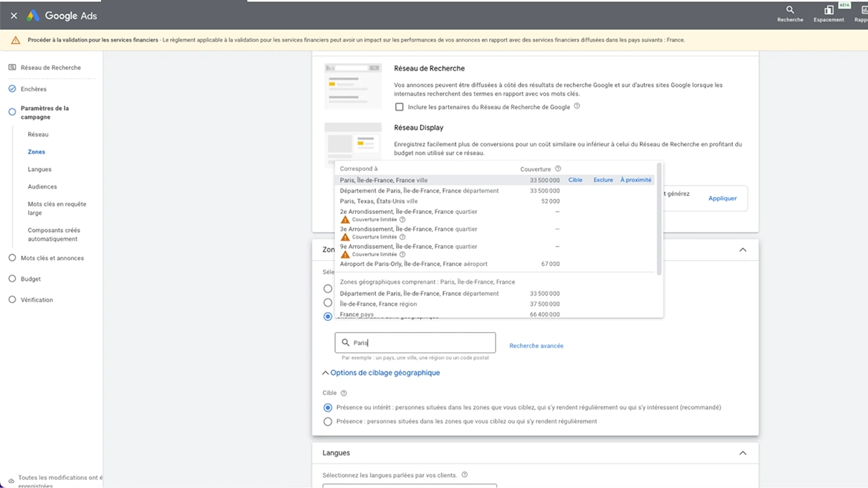Close the campaign editor with the X icon
Image resolution: width=868 pixels, height=488 pixels.
tap(14, 16)
